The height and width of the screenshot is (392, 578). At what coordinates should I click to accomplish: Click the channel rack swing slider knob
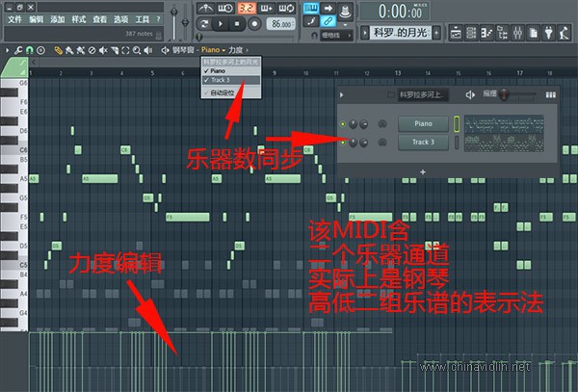(x=504, y=94)
